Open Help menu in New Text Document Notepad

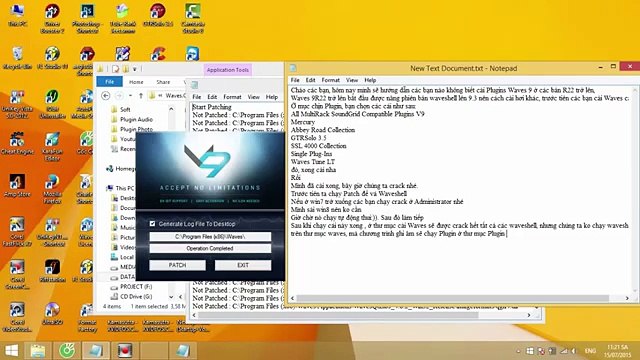click(370, 80)
